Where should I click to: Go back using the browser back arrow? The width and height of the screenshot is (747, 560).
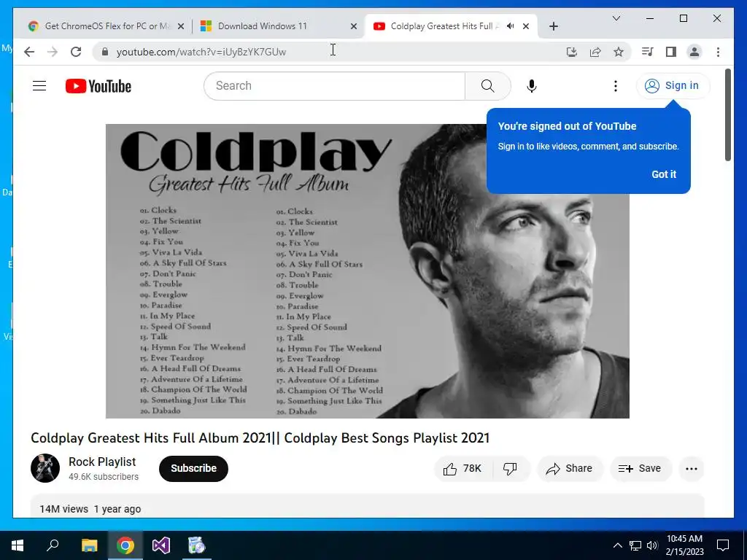[x=29, y=52]
